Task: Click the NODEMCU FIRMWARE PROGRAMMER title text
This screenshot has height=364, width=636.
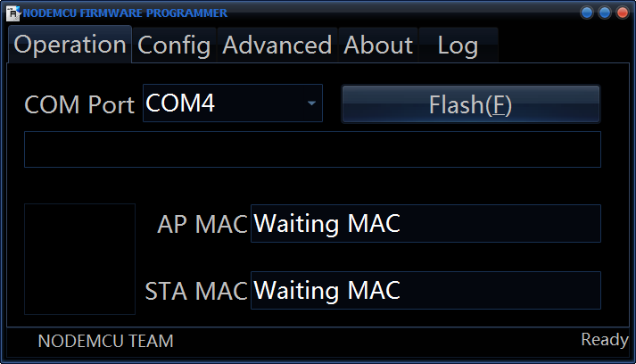Action: [125, 13]
